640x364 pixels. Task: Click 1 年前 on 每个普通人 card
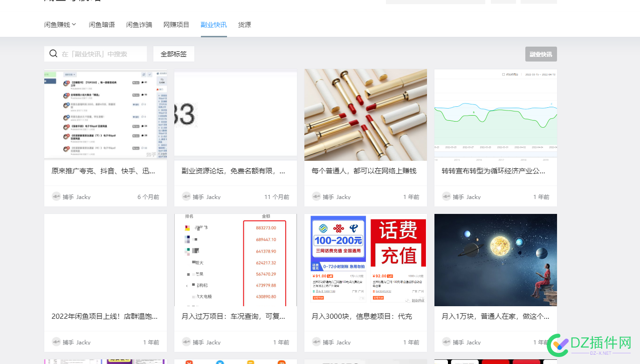pos(411,197)
